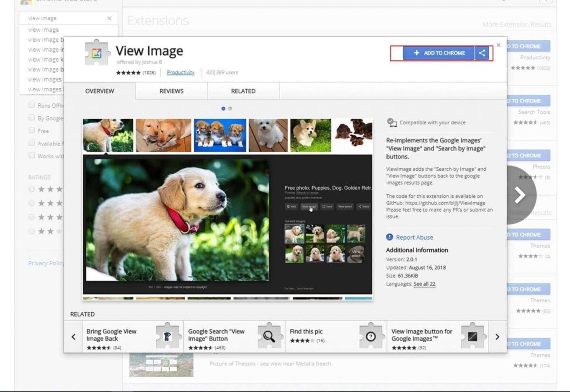Click the "Compatible with your device" text
This screenshot has width=570, height=392.
pos(433,122)
